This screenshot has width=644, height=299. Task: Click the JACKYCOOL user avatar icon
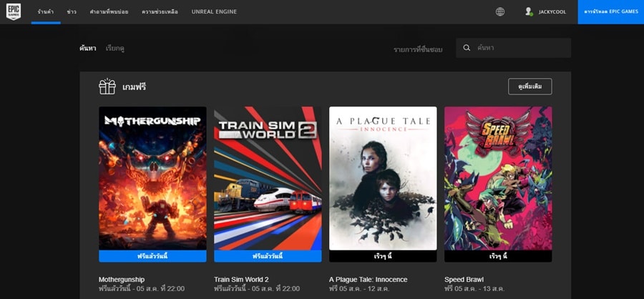click(x=529, y=12)
